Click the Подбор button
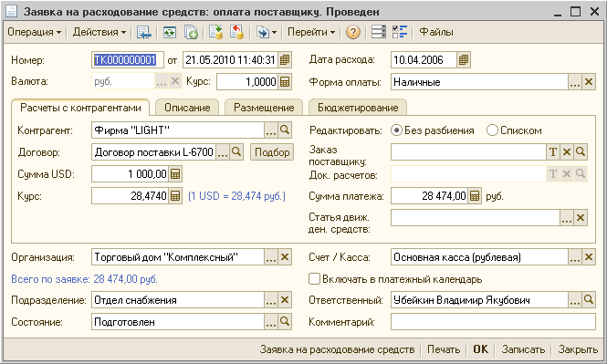The height and width of the screenshot is (364, 607). coord(272,152)
